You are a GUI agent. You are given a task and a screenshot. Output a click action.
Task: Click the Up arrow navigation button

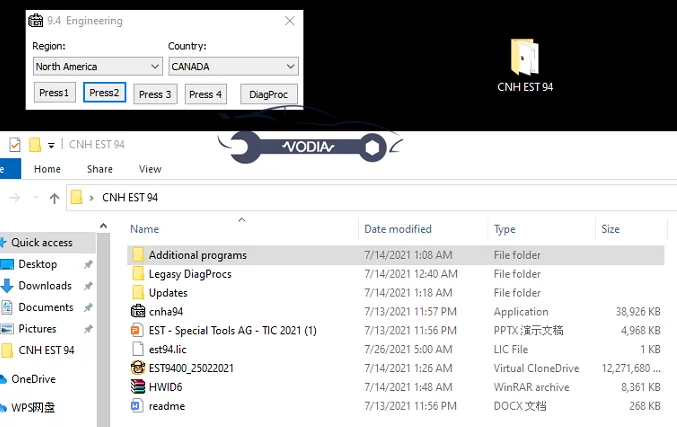tap(54, 198)
